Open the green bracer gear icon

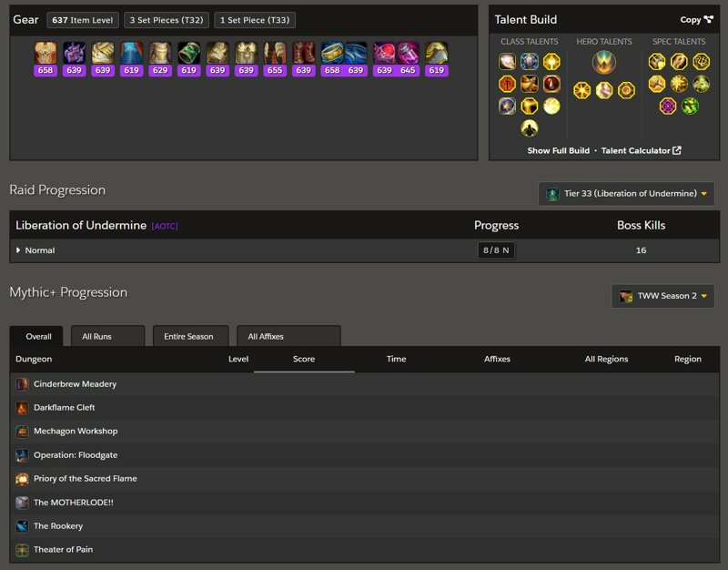coord(189,53)
